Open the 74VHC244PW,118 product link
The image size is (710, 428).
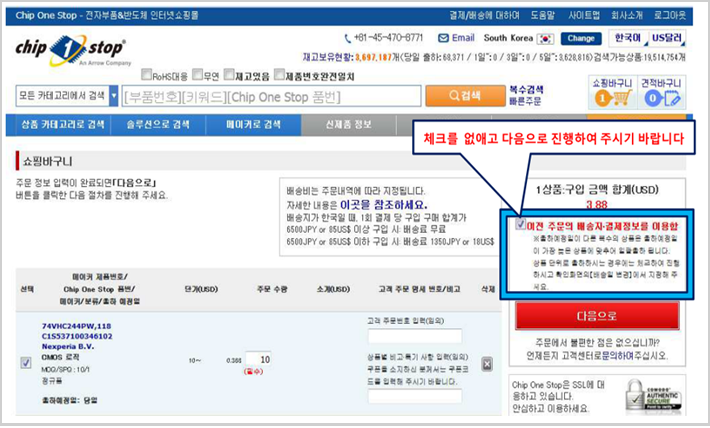(76, 326)
